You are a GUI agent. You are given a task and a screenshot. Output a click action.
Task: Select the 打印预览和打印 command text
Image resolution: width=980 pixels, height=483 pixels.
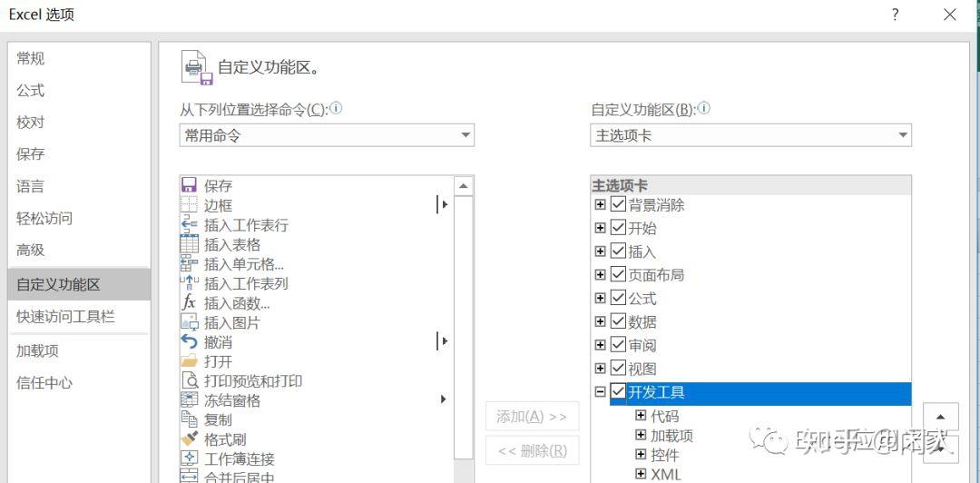click(253, 381)
